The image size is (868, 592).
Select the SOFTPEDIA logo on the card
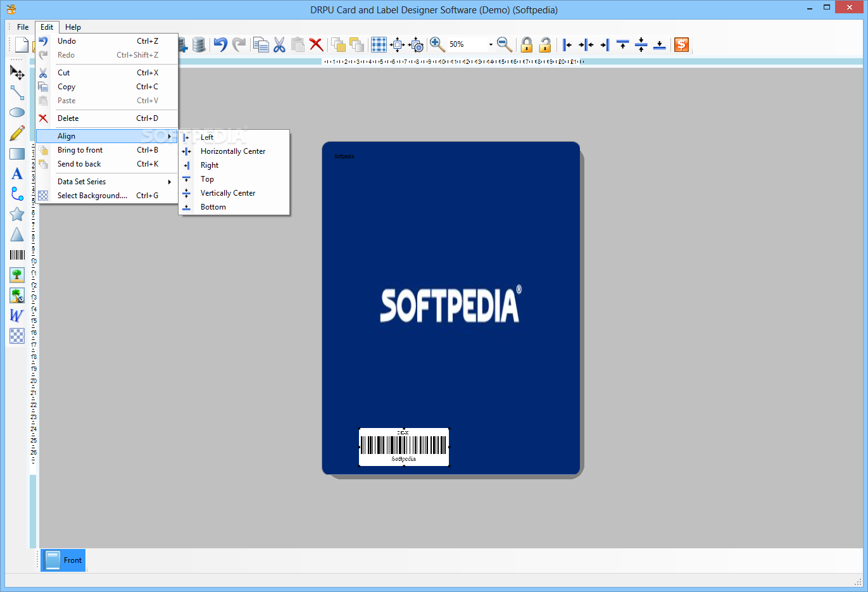[x=451, y=304]
